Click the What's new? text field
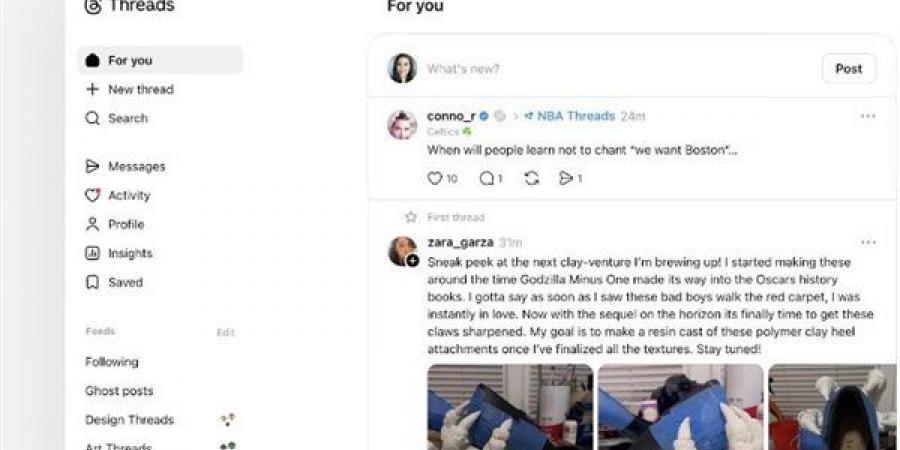Screen dimensions: 900x450 (x=620, y=69)
